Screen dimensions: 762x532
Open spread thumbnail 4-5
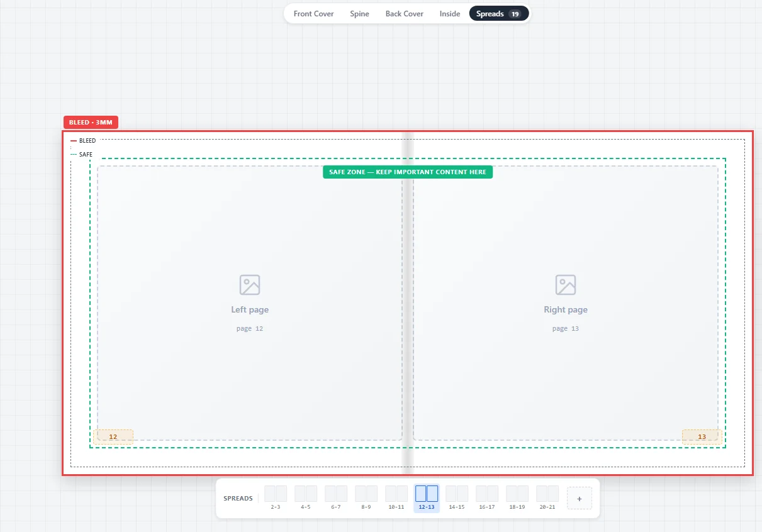point(306,498)
